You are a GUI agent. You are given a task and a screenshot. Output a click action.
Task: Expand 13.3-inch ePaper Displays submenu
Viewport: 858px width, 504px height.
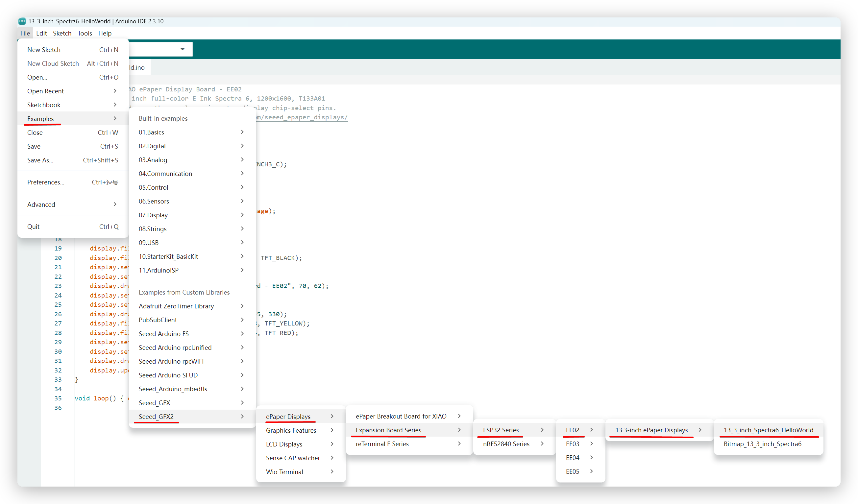[x=659, y=430]
